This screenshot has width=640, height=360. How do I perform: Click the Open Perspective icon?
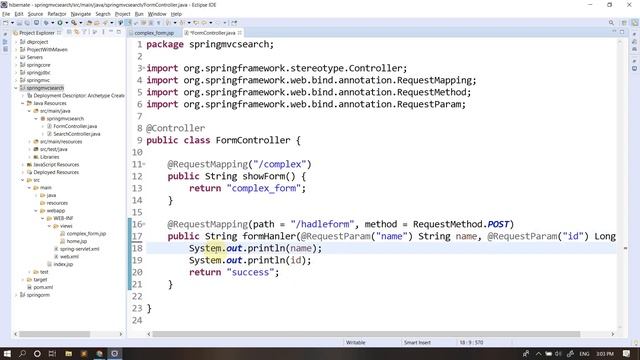pos(624,23)
